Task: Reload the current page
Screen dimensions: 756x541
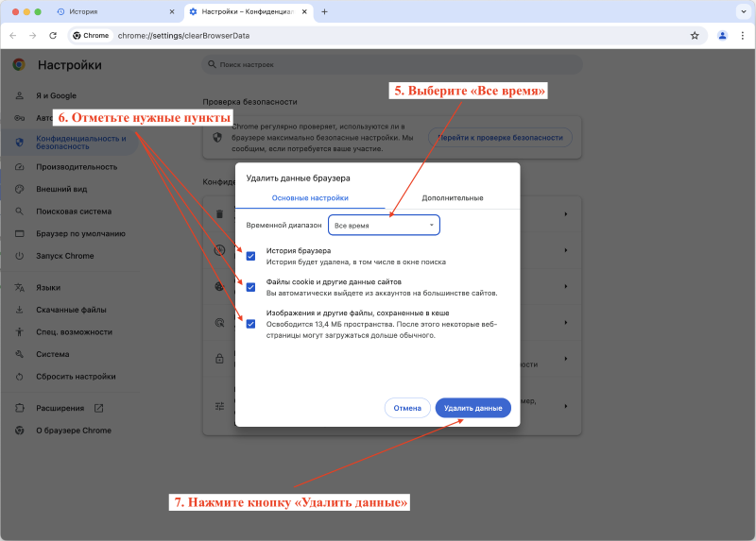Action: (53, 36)
